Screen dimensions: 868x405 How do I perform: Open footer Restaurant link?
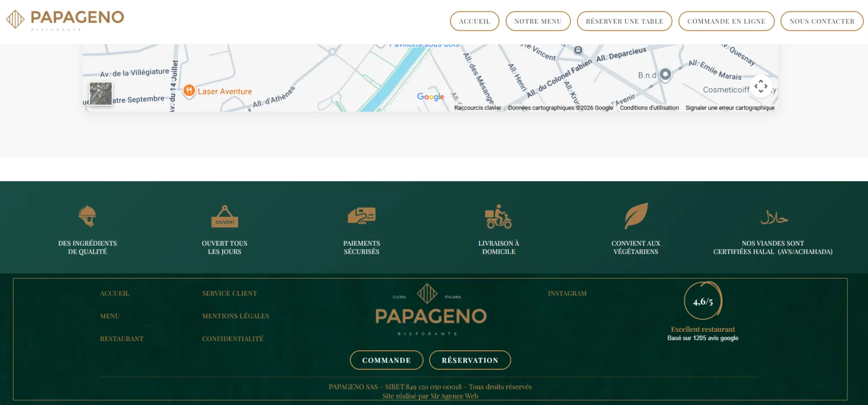point(122,339)
